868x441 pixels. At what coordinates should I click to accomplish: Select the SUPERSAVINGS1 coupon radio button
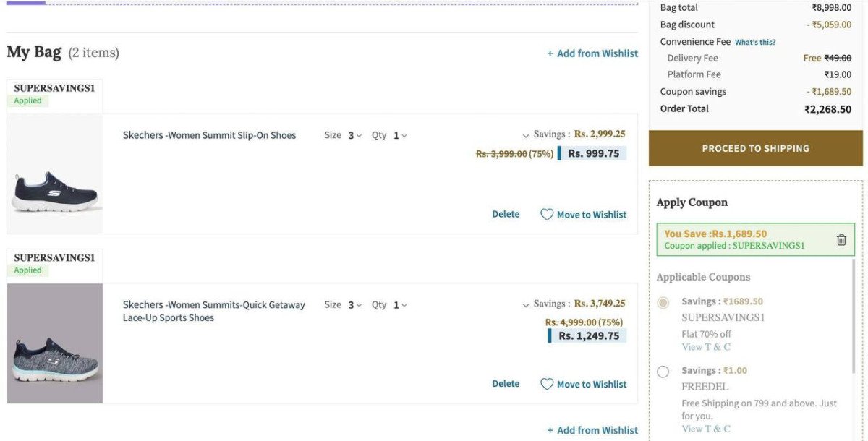coord(663,302)
